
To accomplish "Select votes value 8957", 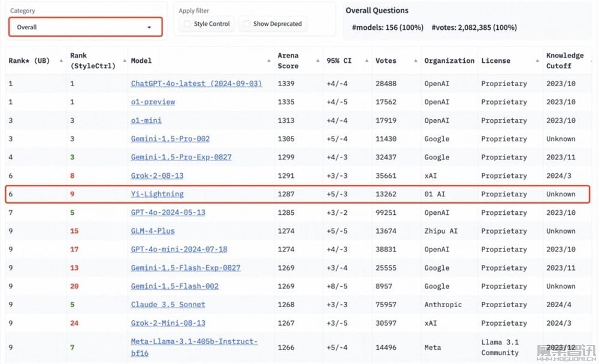I will [x=383, y=286].
